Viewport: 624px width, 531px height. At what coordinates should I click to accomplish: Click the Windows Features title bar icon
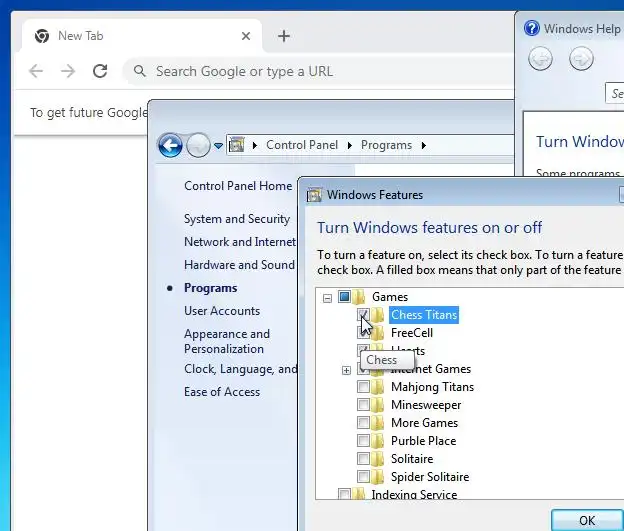(x=314, y=195)
